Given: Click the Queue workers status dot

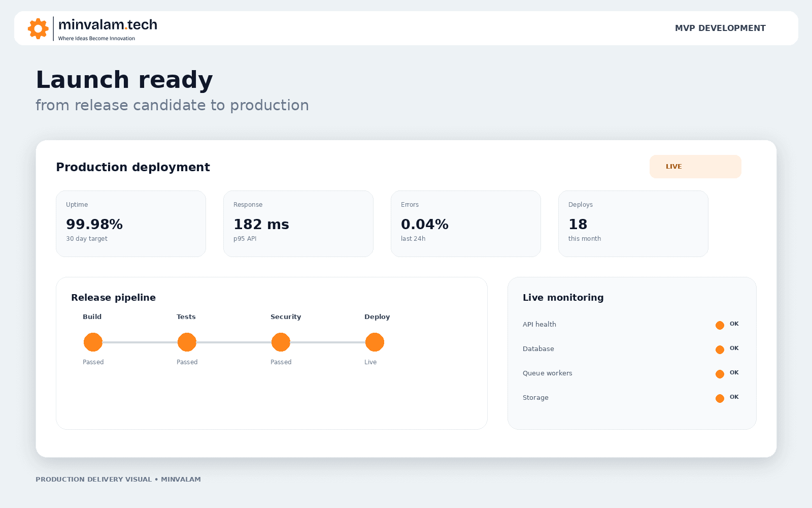Looking at the screenshot, I should click(720, 374).
